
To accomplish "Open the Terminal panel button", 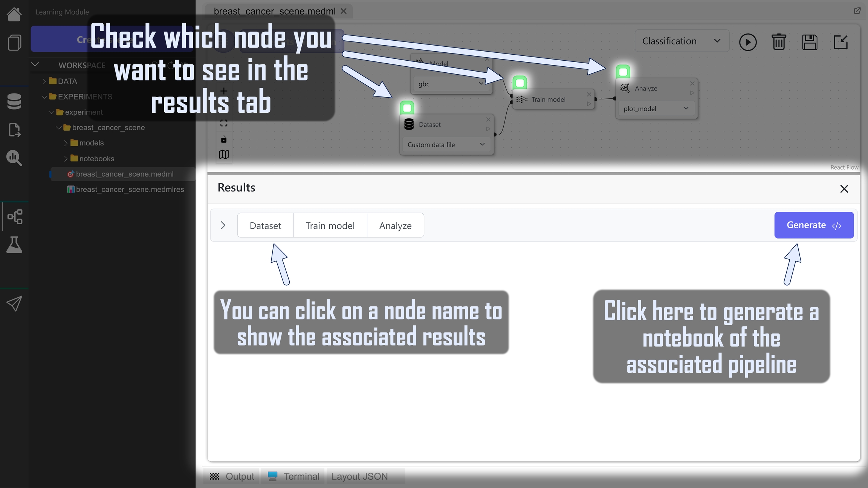I will click(x=294, y=476).
